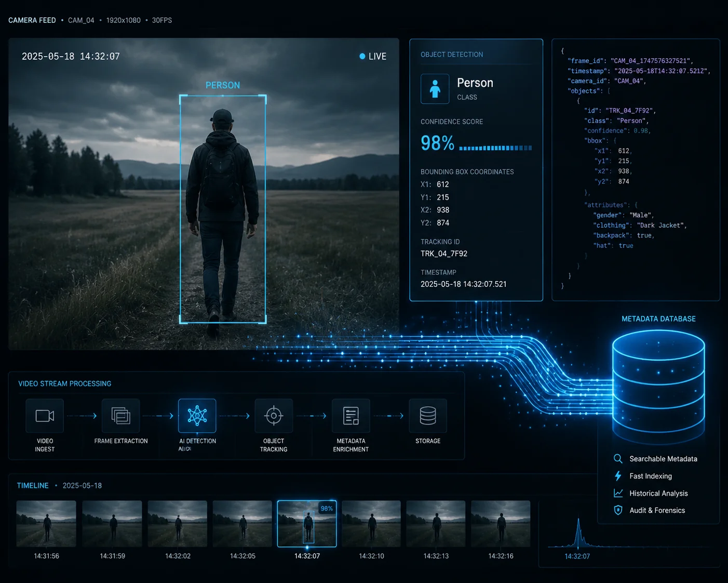The width and height of the screenshot is (728, 583).
Task: Click the JSON "hat": true line
Action: pyautogui.click(x=613, y=246)
